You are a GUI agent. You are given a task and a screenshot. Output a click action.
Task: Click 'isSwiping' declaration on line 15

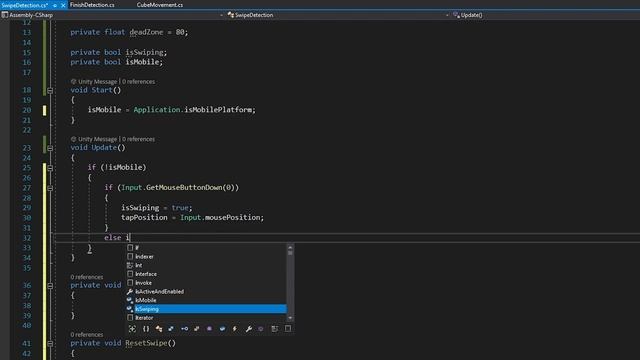[144, 52]
